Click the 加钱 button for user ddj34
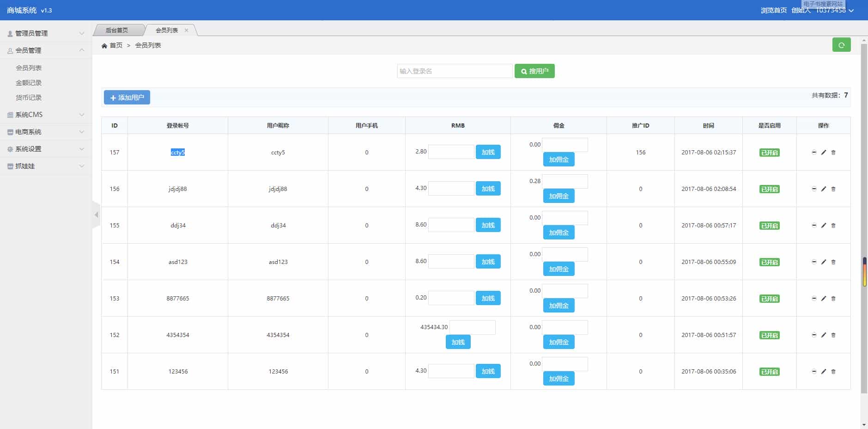The image size is (868, 429). click(x=488, y=225)
